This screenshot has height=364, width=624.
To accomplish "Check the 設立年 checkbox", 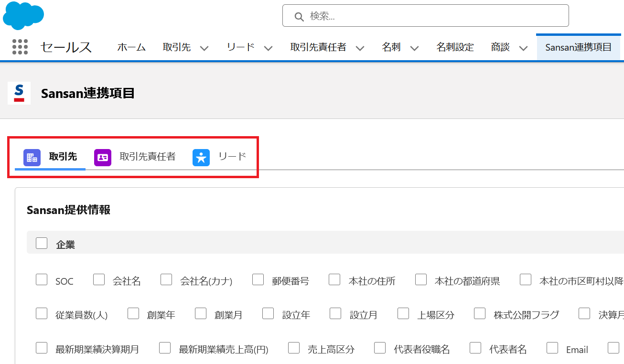I will click(268, 313).
